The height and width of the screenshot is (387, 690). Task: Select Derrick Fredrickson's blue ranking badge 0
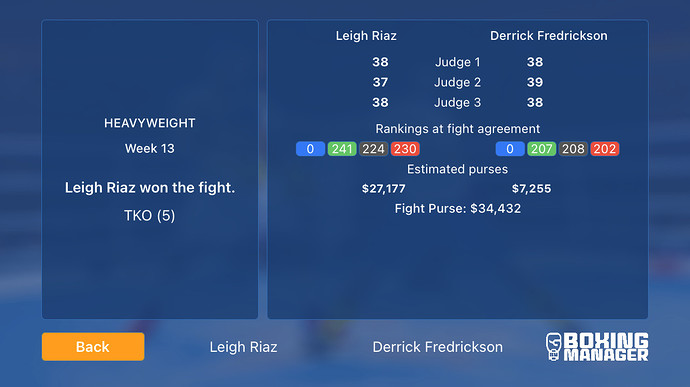click(x=510, y=149)
